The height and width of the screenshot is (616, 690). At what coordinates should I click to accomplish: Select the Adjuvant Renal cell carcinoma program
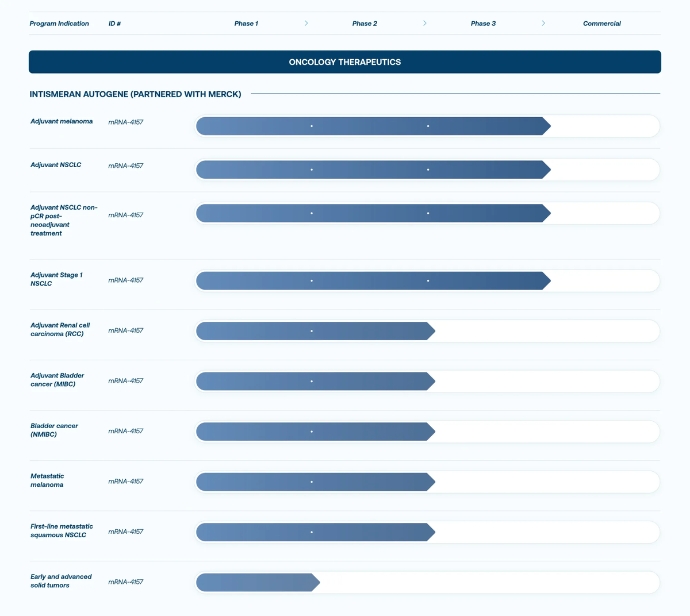point(60,329)
